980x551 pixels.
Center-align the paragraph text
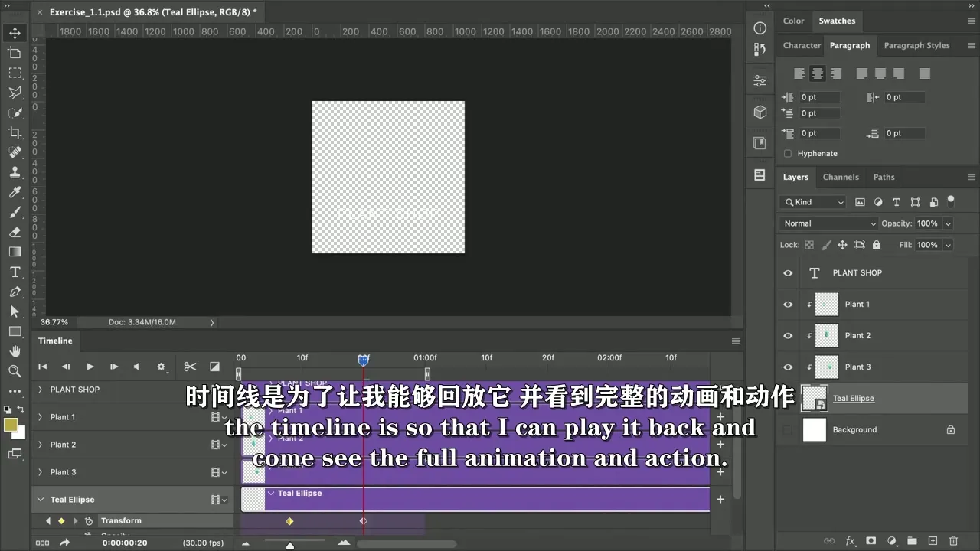click(818, 73)
